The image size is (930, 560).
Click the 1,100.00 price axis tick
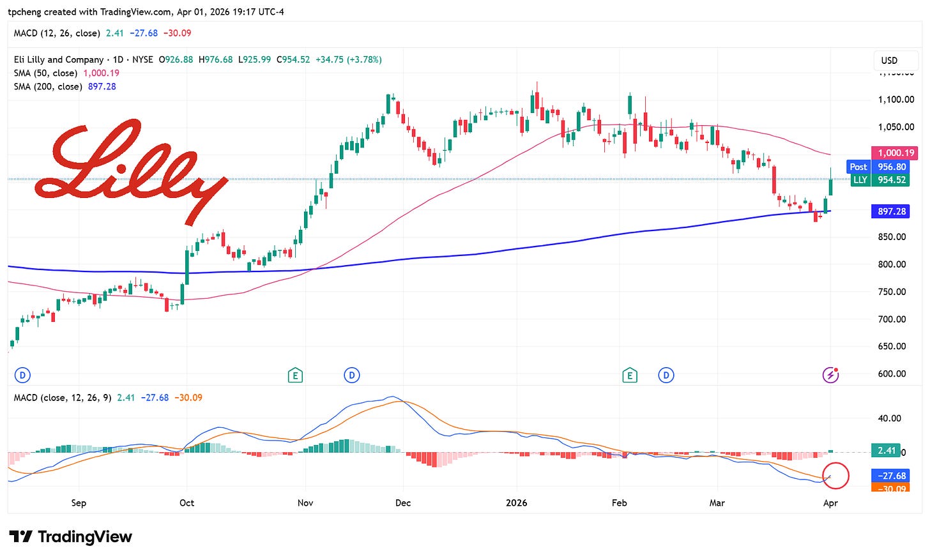pos(896,100)
